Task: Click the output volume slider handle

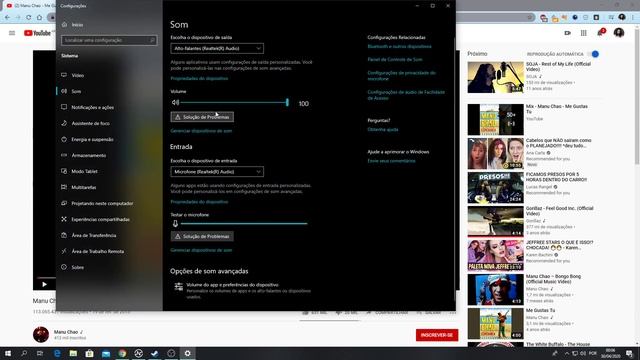Action: (x=287, y=102)
